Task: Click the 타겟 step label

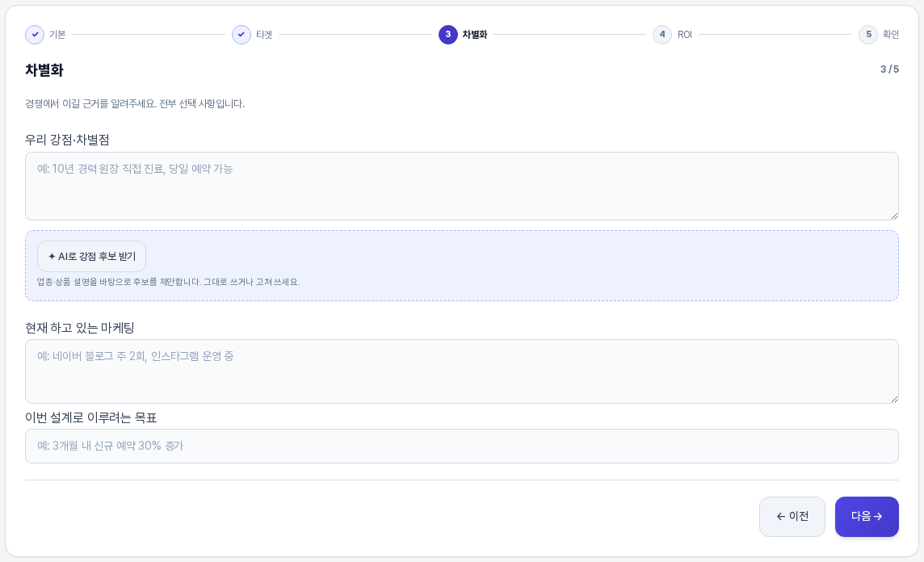Action: click(264, 35)
